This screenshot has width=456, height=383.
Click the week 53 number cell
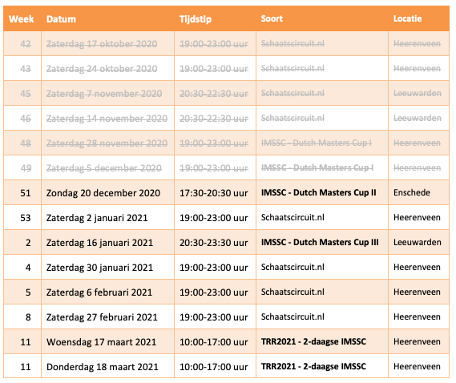pyautogui.click(x=26, y=218)
